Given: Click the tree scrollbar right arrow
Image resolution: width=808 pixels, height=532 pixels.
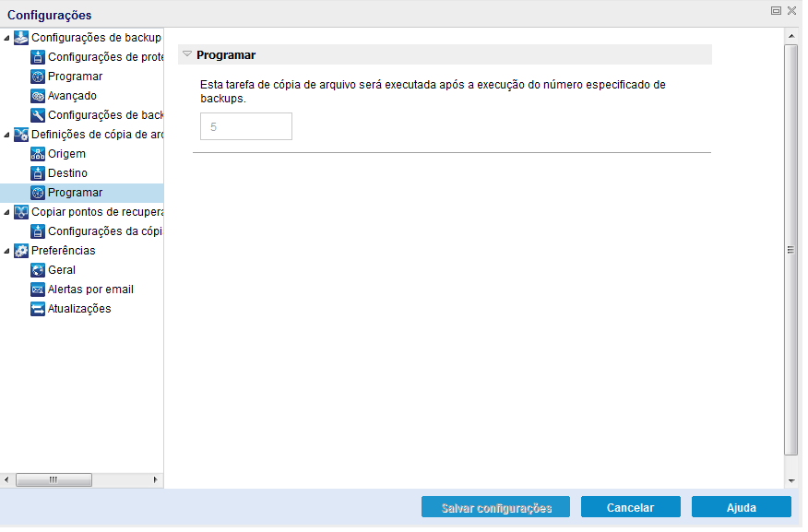Looking at the screenshot, I should tap(156, 480).
